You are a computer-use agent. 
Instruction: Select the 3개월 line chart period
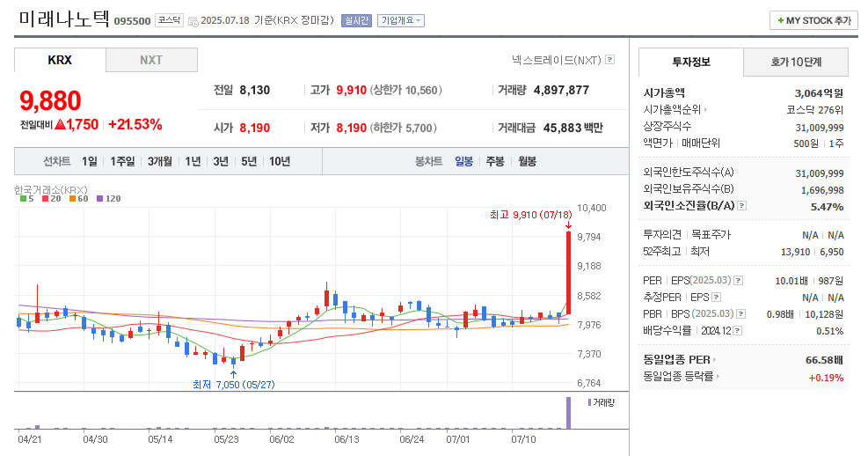point(159,161)
